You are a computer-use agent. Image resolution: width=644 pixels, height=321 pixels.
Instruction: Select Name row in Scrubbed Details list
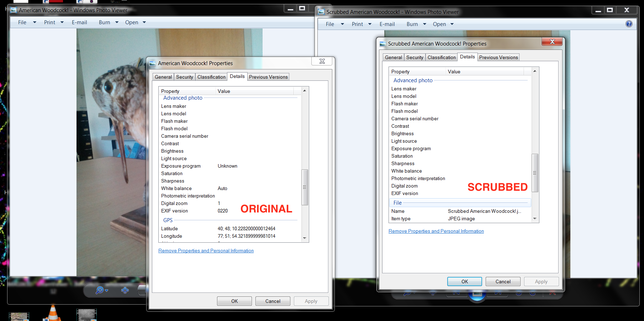(x=460, y=211)
